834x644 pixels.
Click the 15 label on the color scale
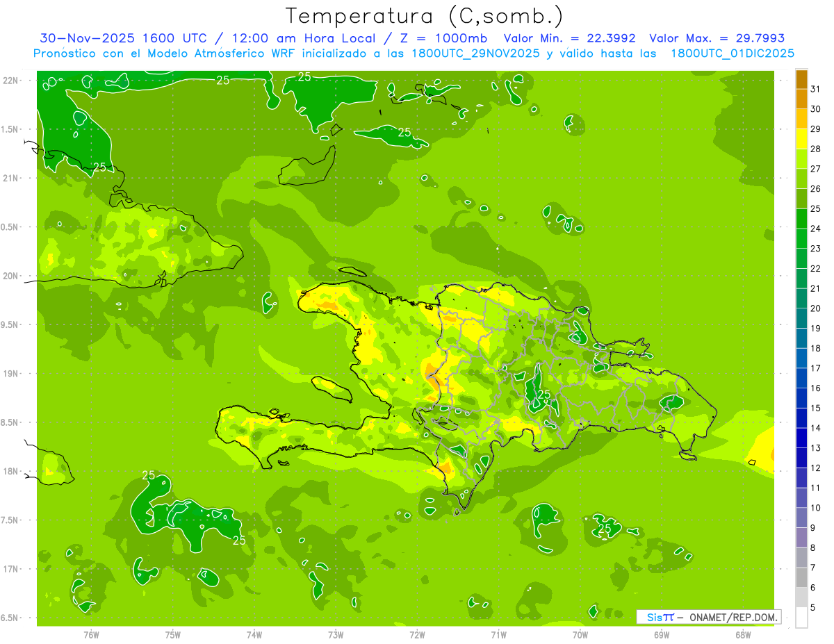pyautogui.click(x=816, y=408)
